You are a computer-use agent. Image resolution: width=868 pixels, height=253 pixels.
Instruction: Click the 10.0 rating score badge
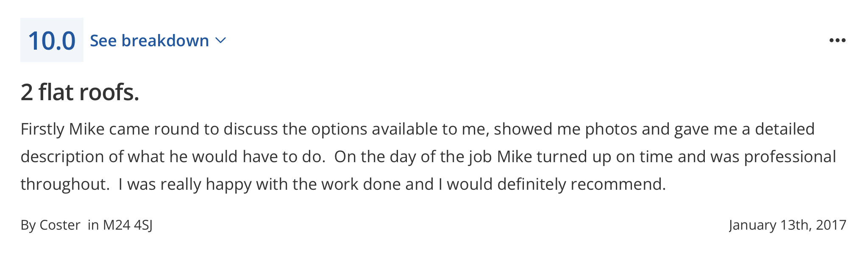point(52,40)
